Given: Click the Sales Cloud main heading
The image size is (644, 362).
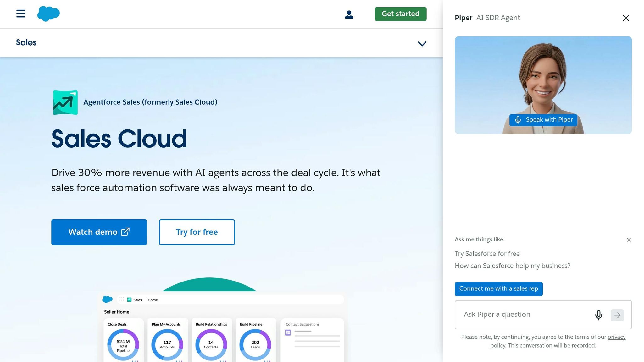Looking at the screenshot, I should (x=119, y=139).
